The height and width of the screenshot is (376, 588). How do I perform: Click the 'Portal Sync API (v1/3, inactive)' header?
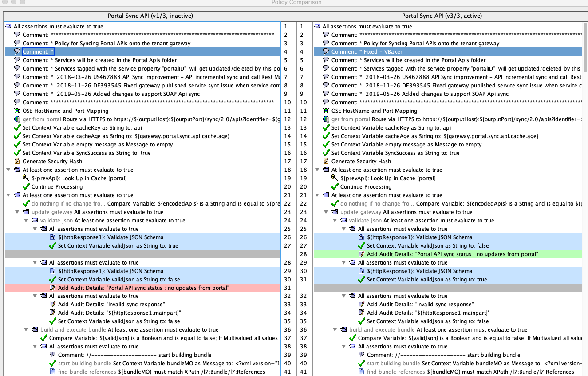click(x=151, y=16)
